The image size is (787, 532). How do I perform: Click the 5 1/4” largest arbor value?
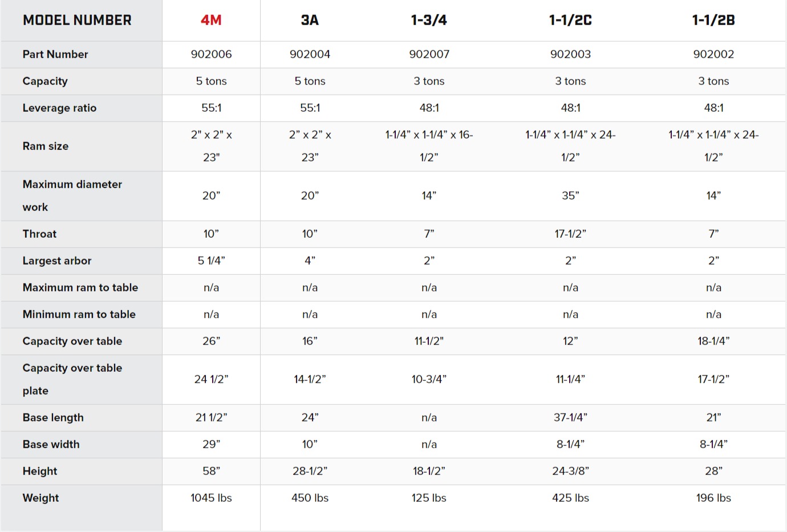click(x=211, y=261)
